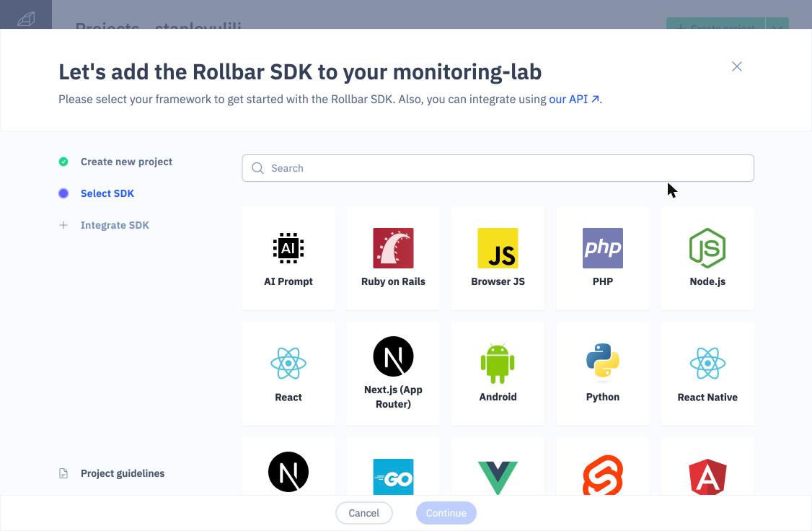
Task: Click the Project guidelines document icon
Action: [x=63, y=473]
